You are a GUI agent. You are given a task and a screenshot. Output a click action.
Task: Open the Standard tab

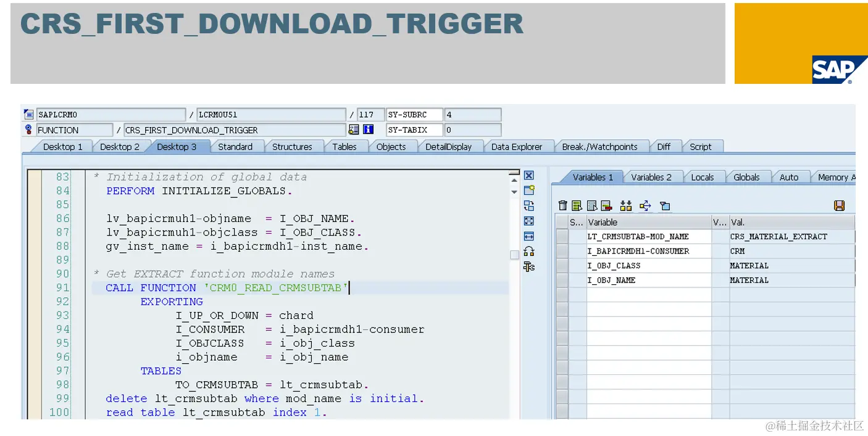pos(235,147)
